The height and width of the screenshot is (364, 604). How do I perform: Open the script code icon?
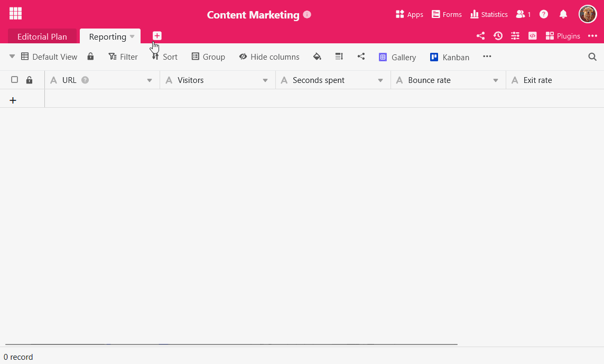point(533,36)
